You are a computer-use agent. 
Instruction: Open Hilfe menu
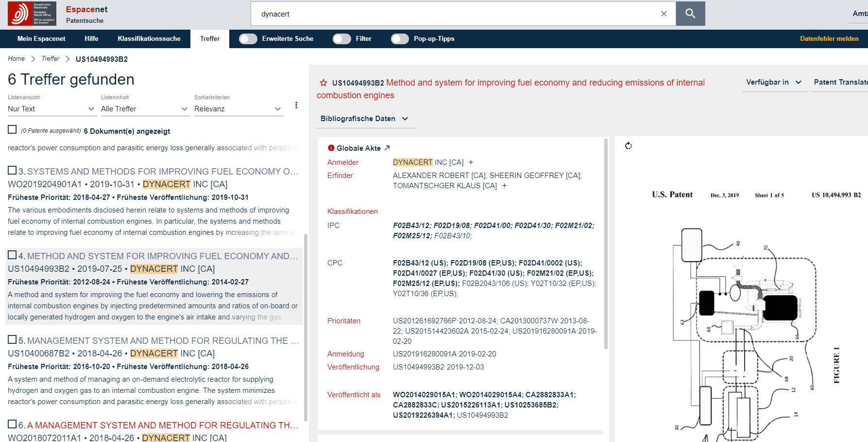pyautogui.click(x=91, y=39)
